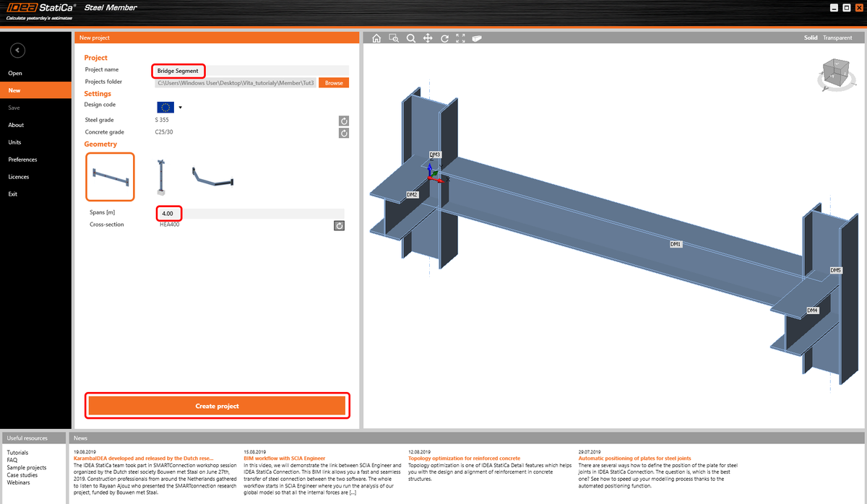This screenshot has width=867, height=504.
Task: Activate the Rotate view tool
Action: click(x=444, y=38)
